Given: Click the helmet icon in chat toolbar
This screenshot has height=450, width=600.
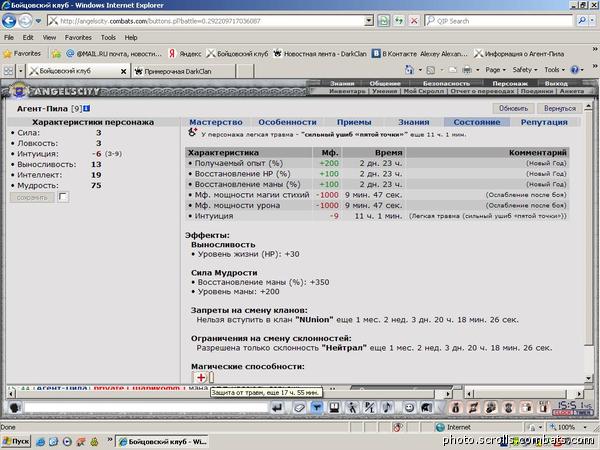Looking at the screenshot, I should tap(426, 408).
